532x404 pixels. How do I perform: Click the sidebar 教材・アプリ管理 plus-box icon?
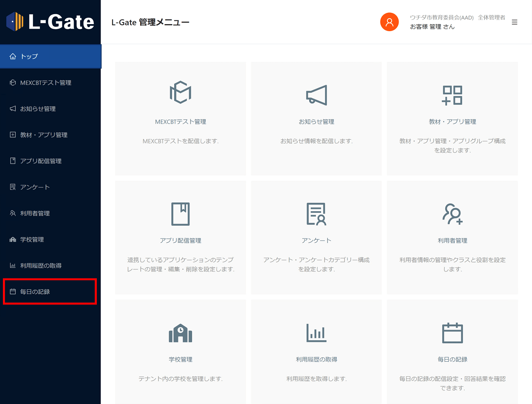point(13,135)
